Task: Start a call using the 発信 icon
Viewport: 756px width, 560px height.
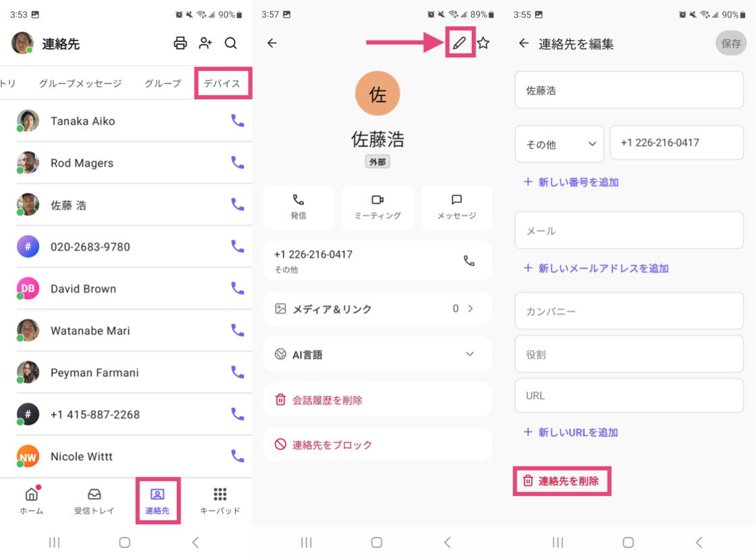Action: pyautogui.click(x=298, y=206)
